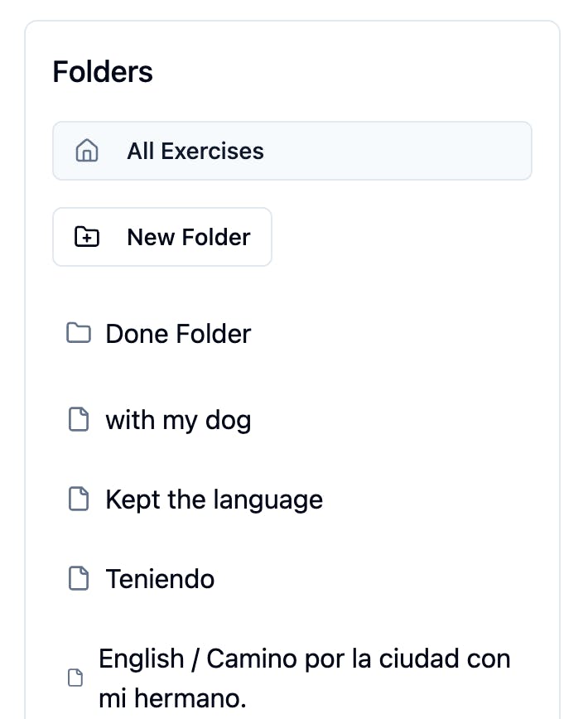Open "English / Camino por la ciudad con" exercise
The width and height of the screenshot is (588, 719).
304,659
